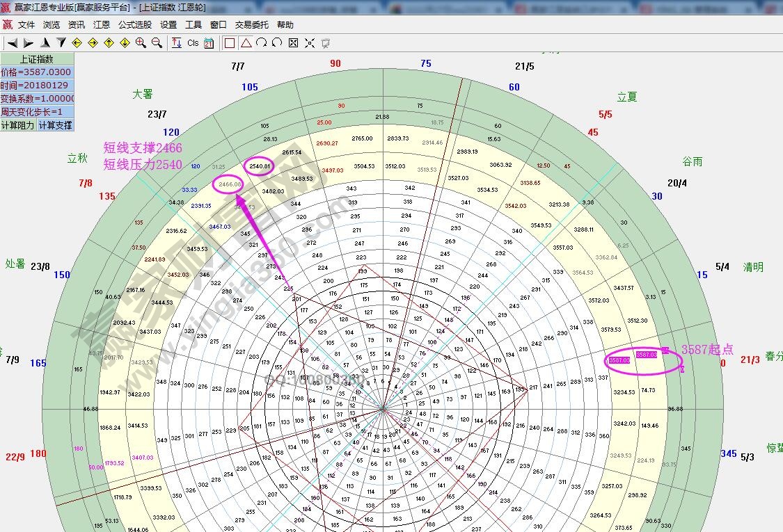Viewport: 783px width, 532px height.
Task: Open the 交易委托 menu
Action: [x=251, y=24]
